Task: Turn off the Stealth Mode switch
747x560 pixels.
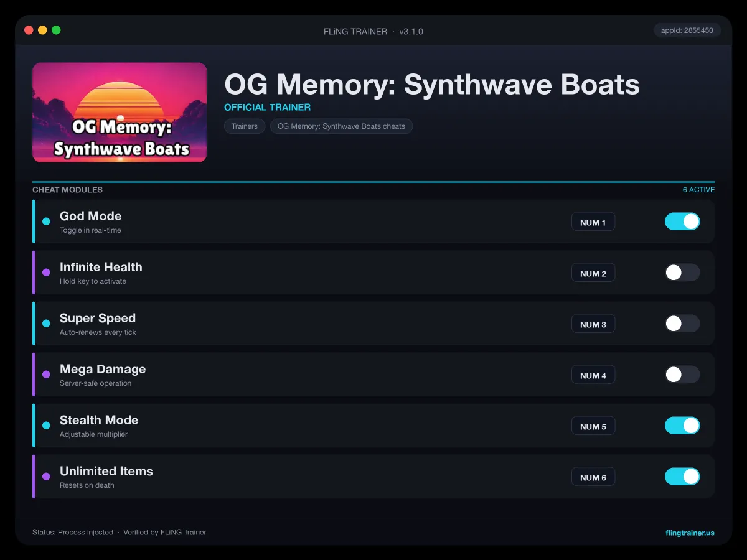Action: tap(682, 426)
